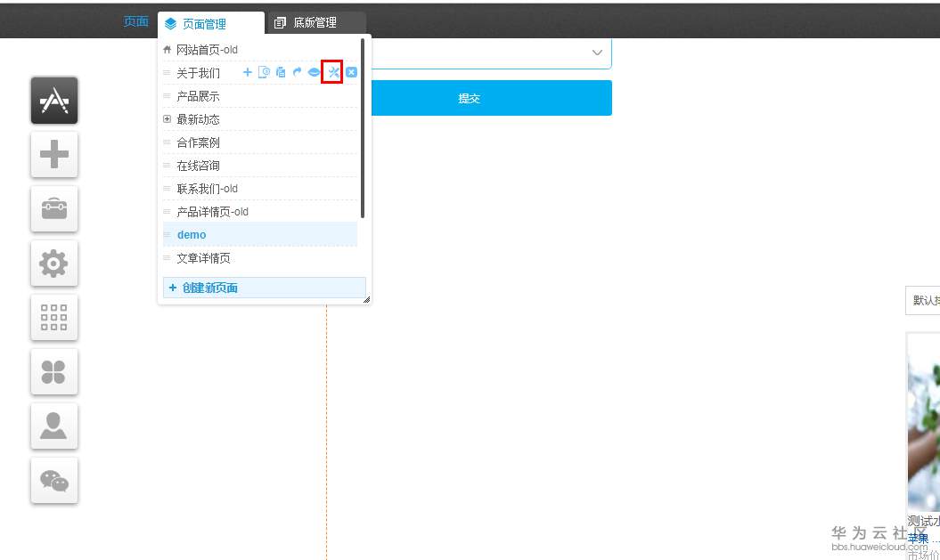The width and height of the screenshot is (940, 560).
Task: Click the product thumbnail image
Action: 924,422
